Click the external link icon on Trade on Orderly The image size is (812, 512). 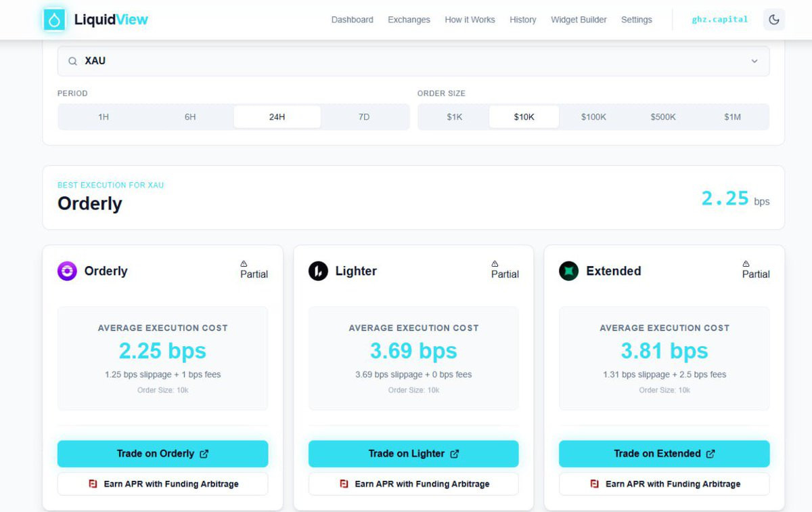tap(204, 454)
